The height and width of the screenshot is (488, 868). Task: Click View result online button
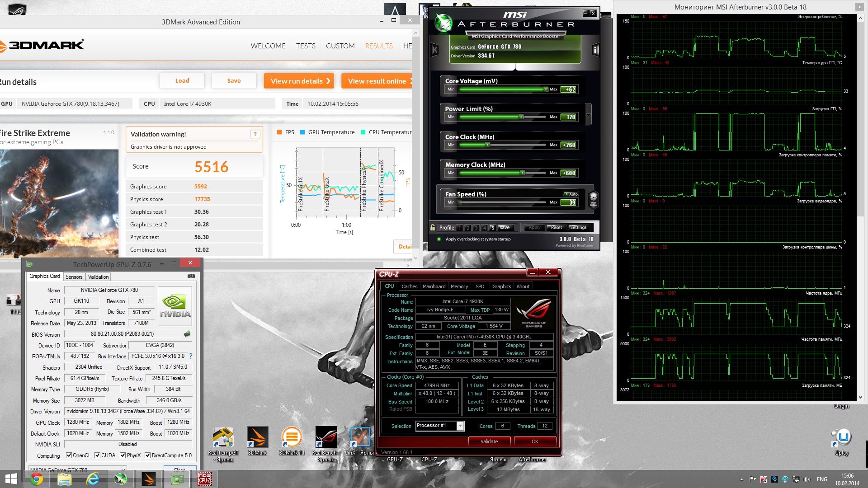377,81
